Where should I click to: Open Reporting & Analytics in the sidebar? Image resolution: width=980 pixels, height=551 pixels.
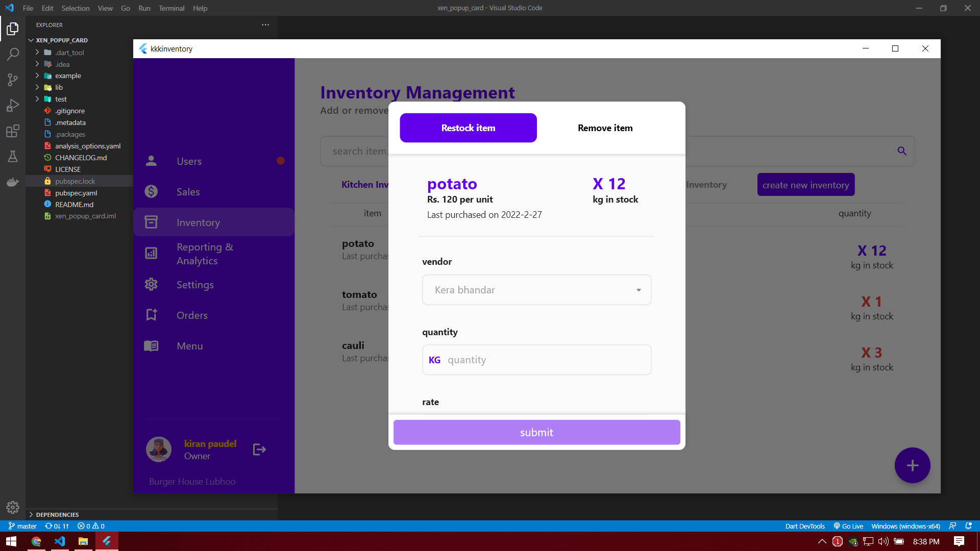(x=205, y=253)
